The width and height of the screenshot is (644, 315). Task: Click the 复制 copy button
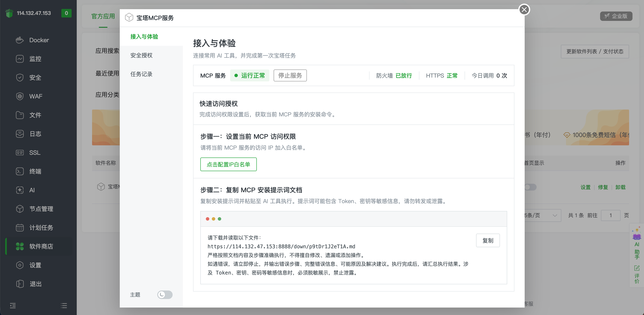(488, 240)
